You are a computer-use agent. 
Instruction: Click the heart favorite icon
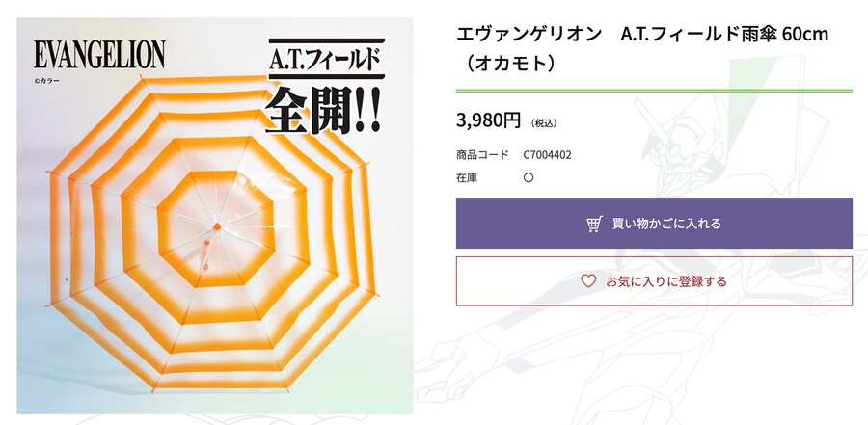(x=588, y=281)
